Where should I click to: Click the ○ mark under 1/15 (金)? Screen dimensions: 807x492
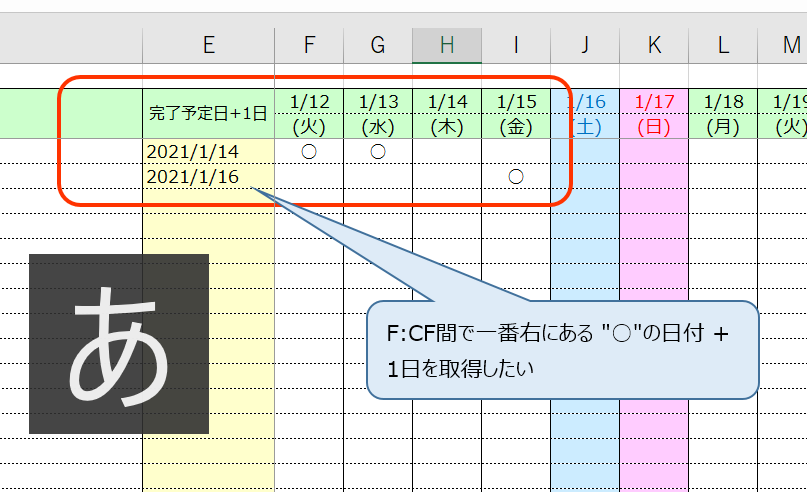[516, 176]
